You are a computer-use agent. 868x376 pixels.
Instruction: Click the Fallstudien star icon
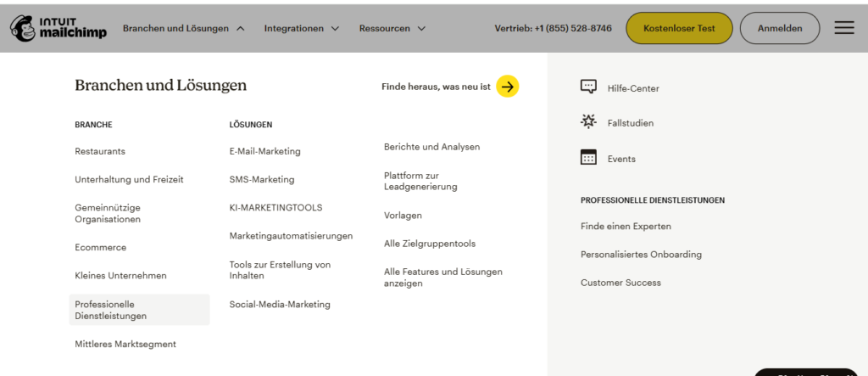[x=588, y=121]
